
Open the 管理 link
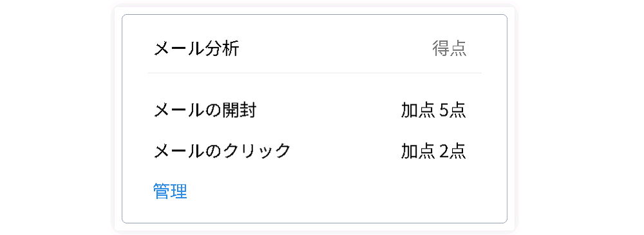click(x=170, y=191)
